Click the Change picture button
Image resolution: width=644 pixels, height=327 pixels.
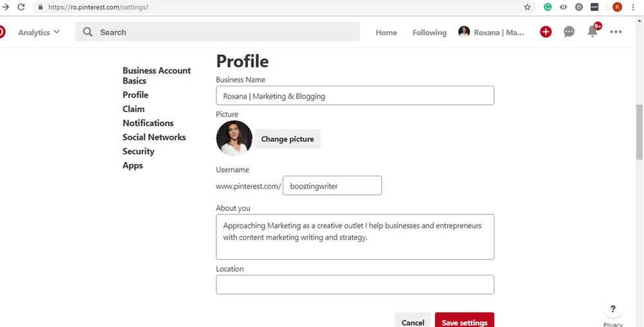tap(287, 139)
